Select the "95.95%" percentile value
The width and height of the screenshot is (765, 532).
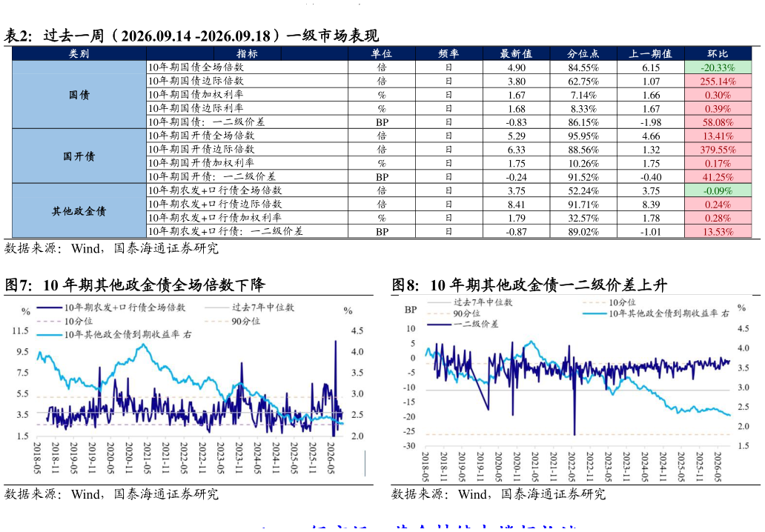click(583, 136)
